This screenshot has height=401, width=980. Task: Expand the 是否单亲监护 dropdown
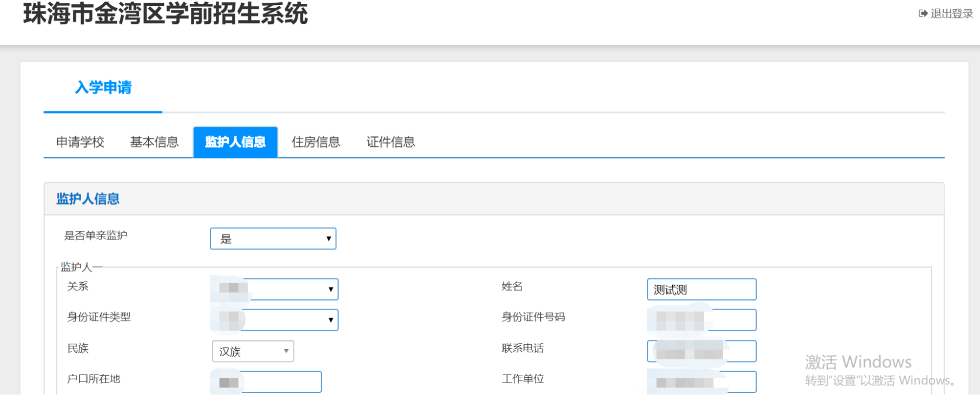click(x=273, y=239)
